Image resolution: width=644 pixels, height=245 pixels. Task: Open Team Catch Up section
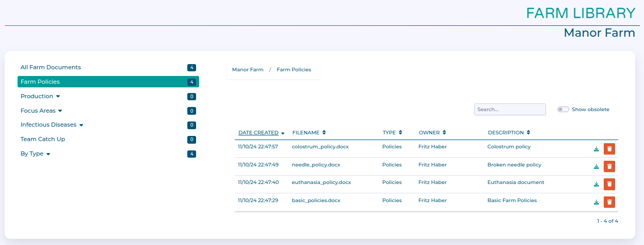tap(43, 140)
